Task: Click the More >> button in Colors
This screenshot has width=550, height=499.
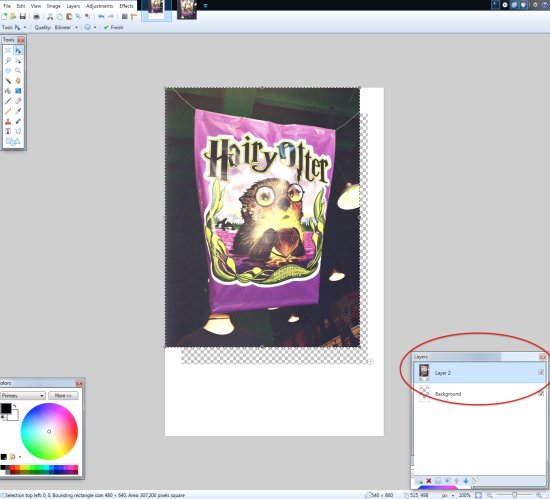Action: (63, 396)
